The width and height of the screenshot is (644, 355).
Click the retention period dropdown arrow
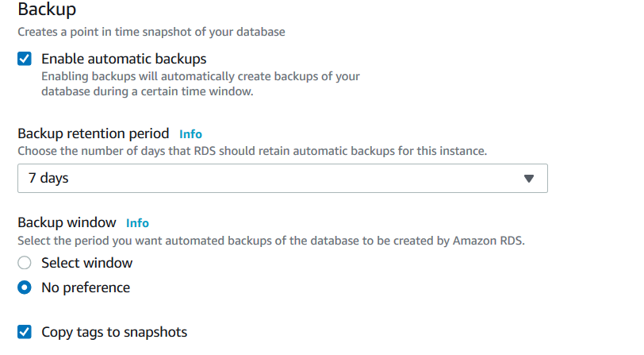tap(530, 179)
